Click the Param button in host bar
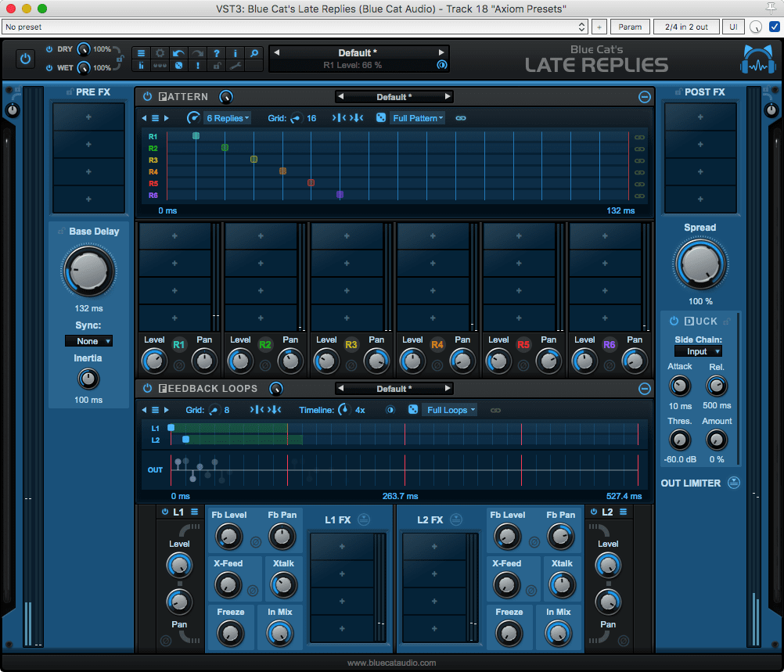Screen dimensions: 784x672 pos(630,27)
